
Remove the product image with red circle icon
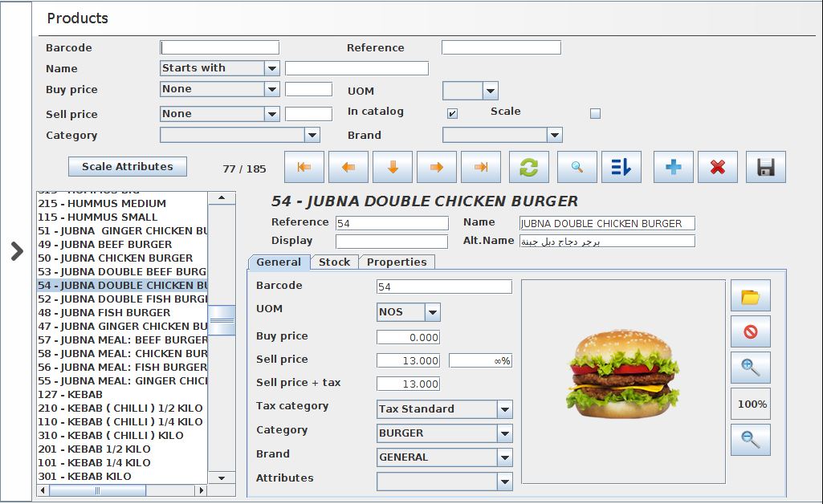[750, 331]
